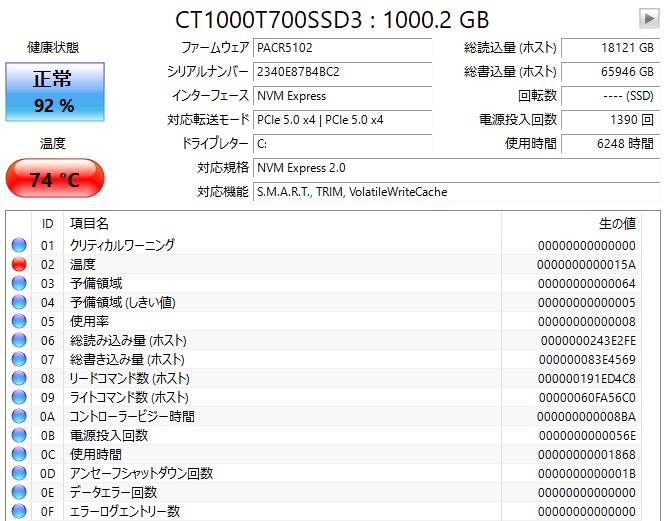
Task: Click the ID column header
Action: [x=47, y=222]
